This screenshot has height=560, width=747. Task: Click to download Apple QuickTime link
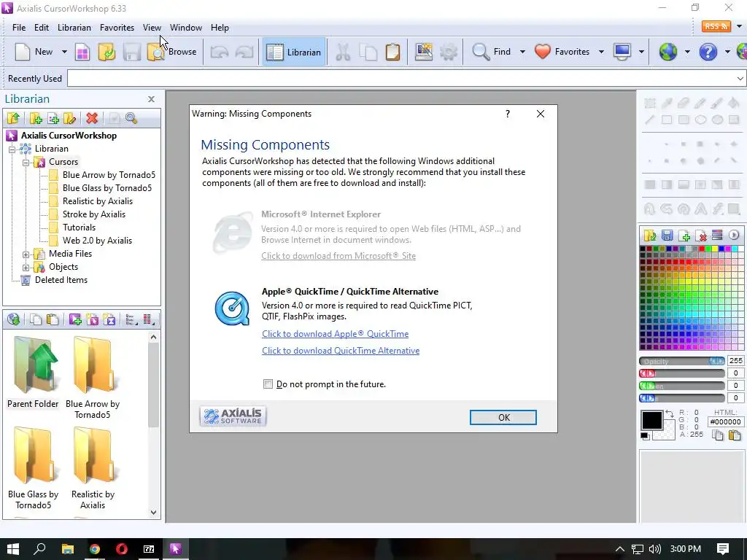(335, 334)
